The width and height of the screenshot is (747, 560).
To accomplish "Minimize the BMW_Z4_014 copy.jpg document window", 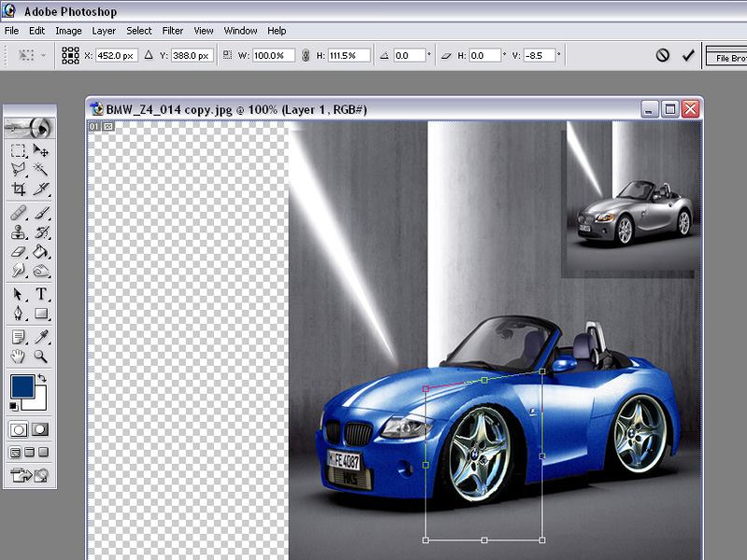I will (649, 109).
